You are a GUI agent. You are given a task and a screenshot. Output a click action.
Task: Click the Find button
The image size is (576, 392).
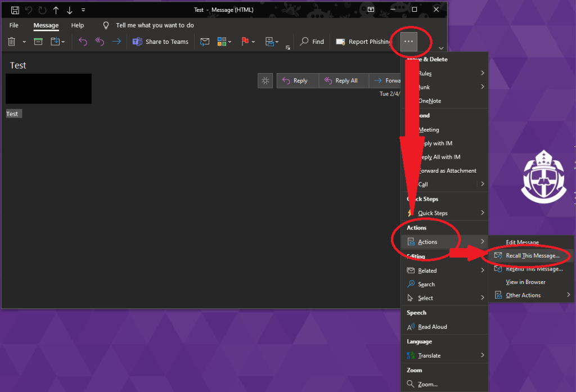coord(312,42)
